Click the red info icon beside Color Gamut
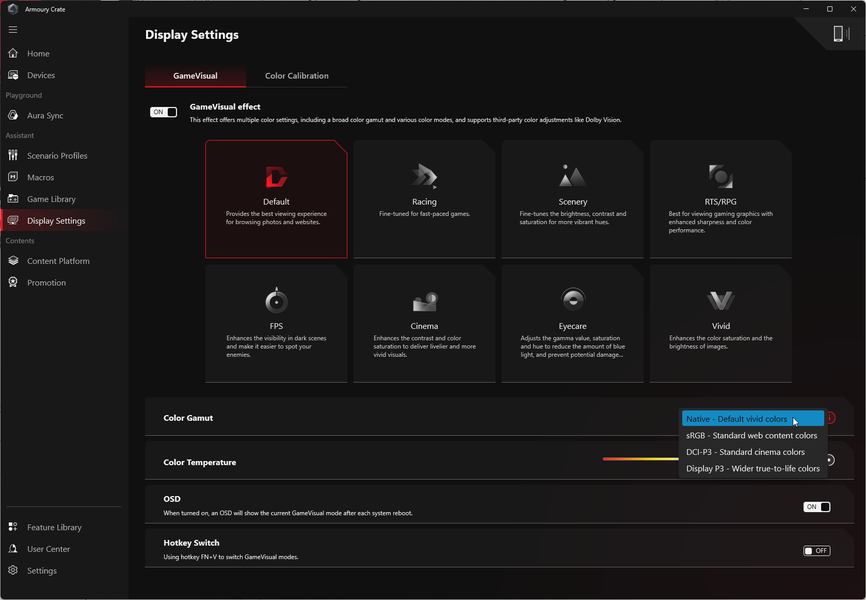Viewport: 866px width, 600px height. coord(831,418)
